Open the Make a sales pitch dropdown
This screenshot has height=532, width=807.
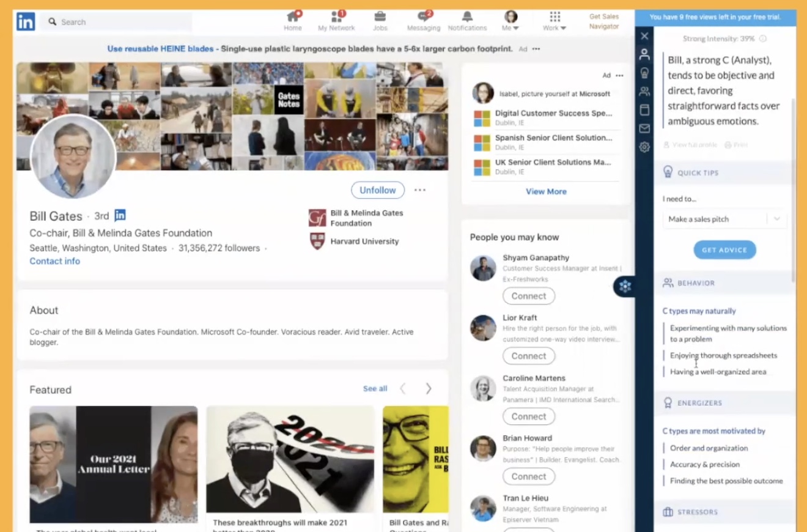click(x=724, y=219)
